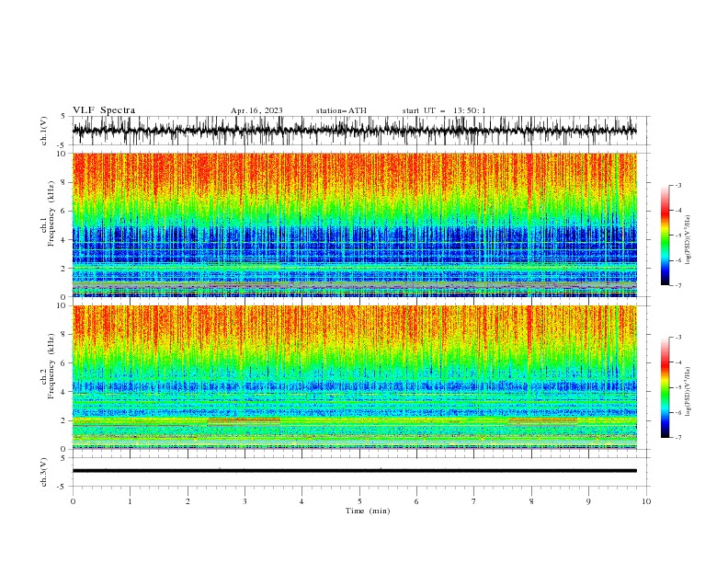Click the ch.3 waveform lower tick "-5"

coord(63,487)
